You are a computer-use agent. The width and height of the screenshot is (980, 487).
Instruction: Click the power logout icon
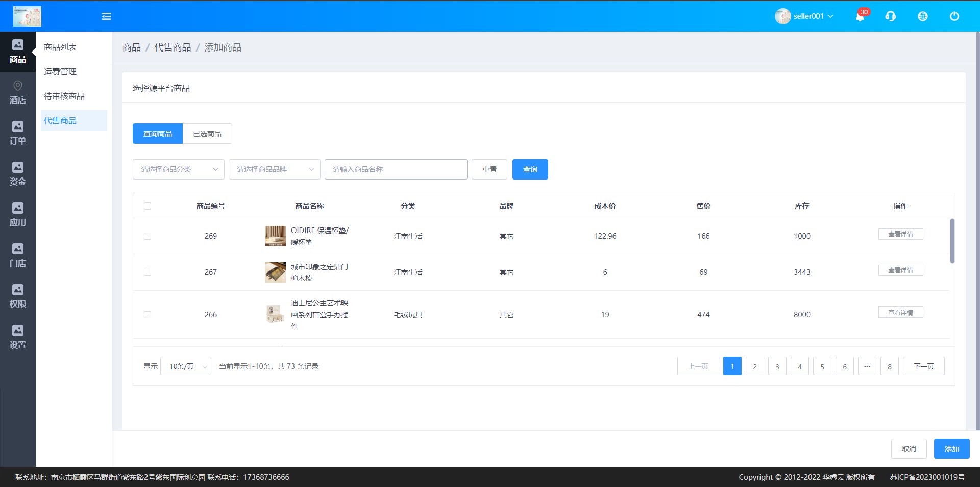pos(954,16)
